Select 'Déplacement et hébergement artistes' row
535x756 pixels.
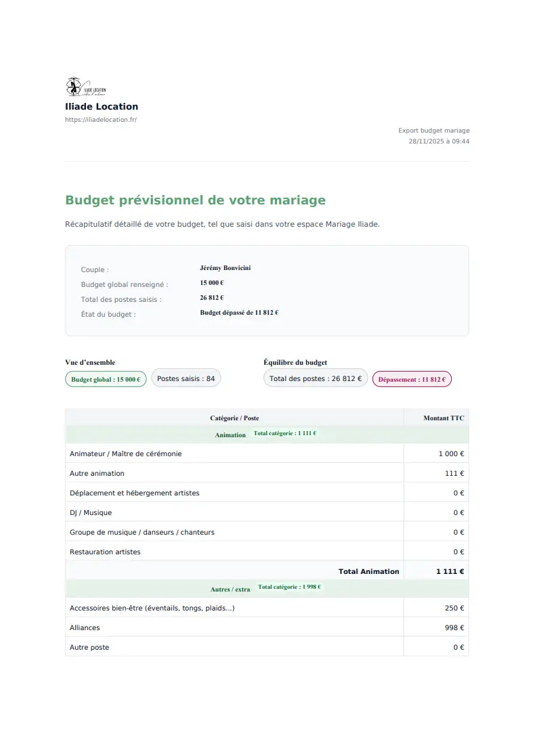(x=267, y=493)
